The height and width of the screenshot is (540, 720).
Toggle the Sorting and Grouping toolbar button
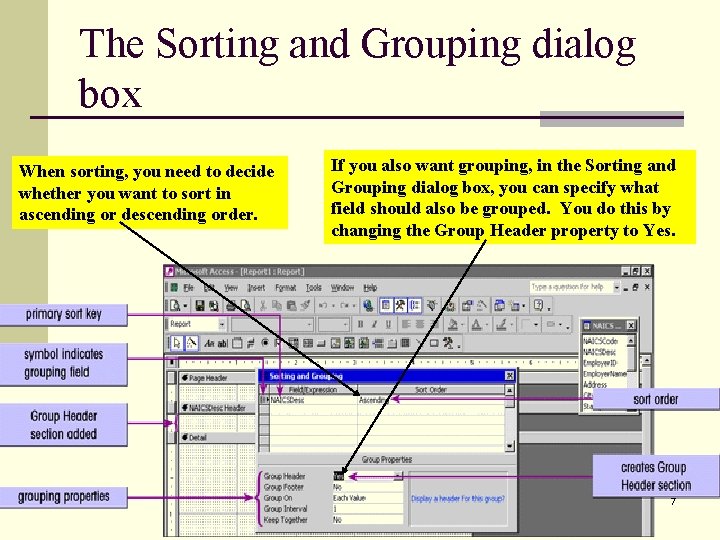pos(415,305)
